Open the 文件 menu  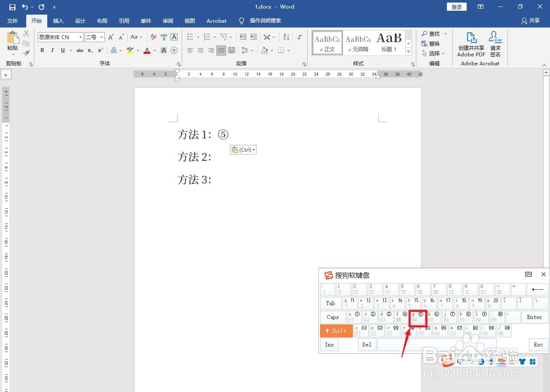(13, 21)
